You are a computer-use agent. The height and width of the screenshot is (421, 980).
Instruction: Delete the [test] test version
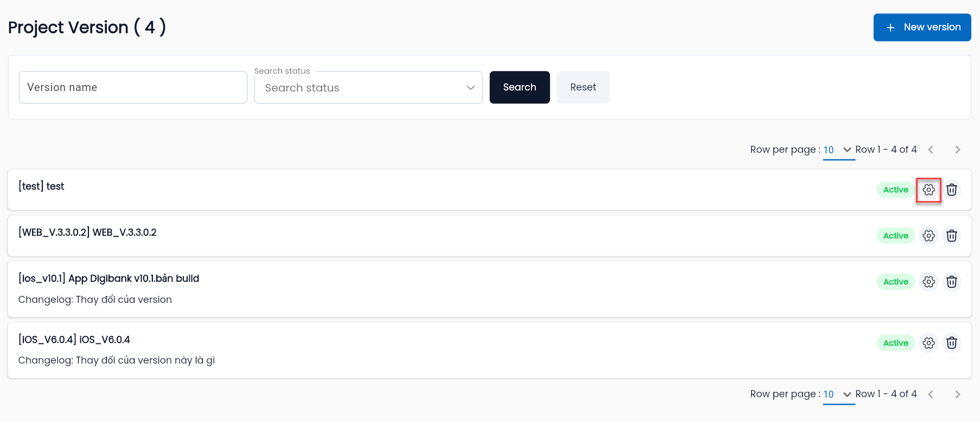click(951, 190)
